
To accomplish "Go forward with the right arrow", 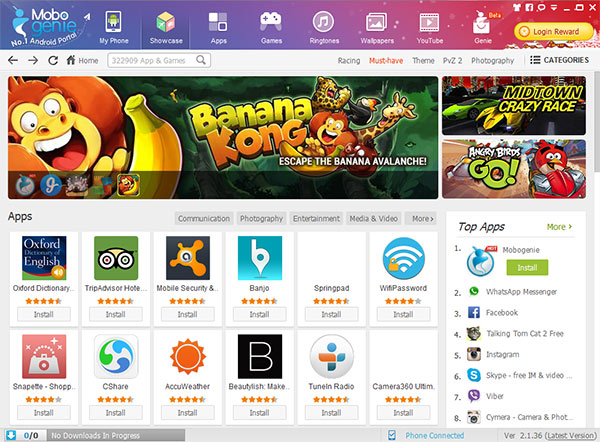I will click(33, 60).
